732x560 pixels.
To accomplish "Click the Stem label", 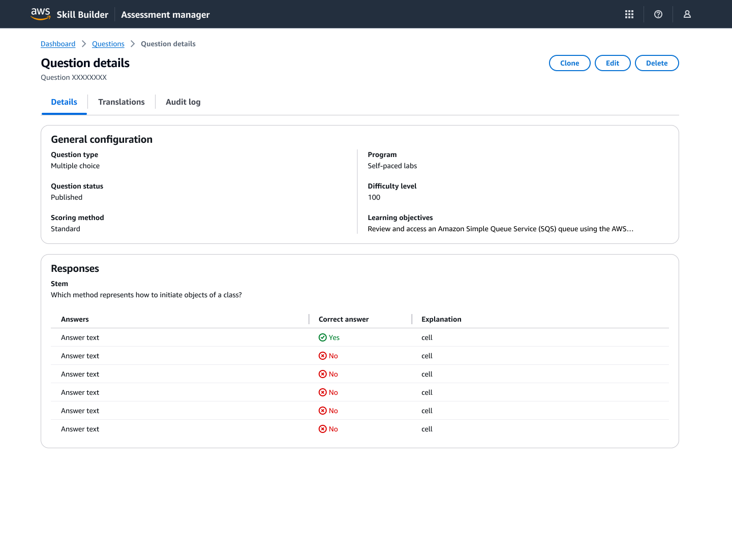I will pyautogui.click(x=59, y=284).
